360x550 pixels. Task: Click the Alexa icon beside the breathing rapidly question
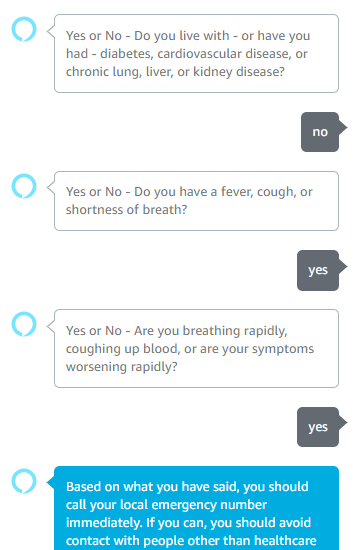pyautogui.click(x=24, y=324)
